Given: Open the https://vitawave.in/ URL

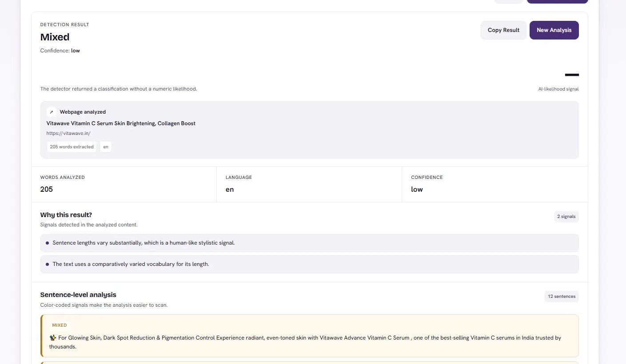Looking at the screenshot, I should [x=68, y=133].
